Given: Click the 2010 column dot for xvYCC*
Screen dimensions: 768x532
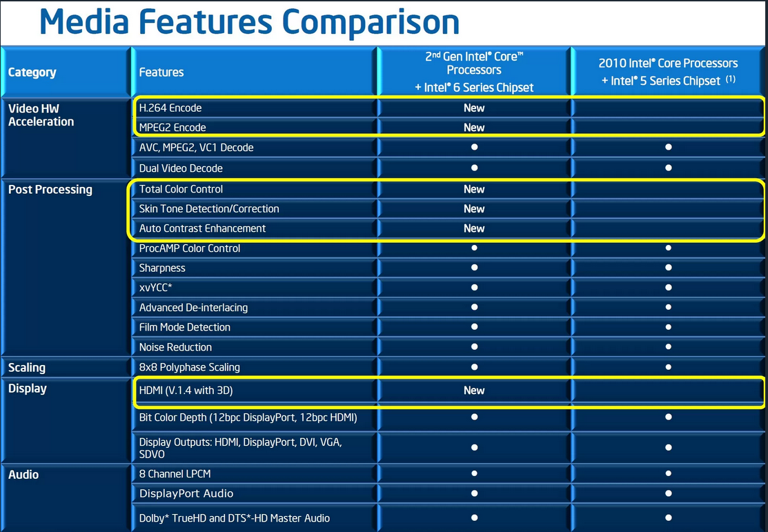Looking at the screenshot, I should click(x=668, y=288).
